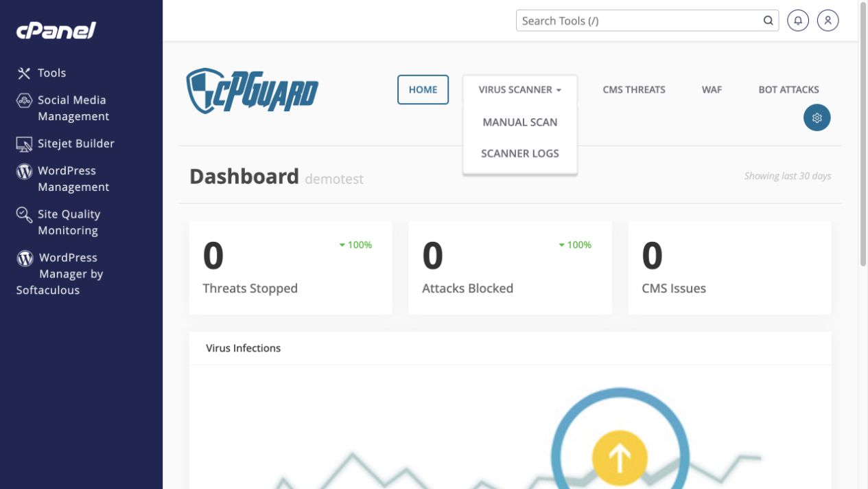This screenshot has width=868, height=489.
Task: Open cPGuard settings gear button
Action: point(817,117)
